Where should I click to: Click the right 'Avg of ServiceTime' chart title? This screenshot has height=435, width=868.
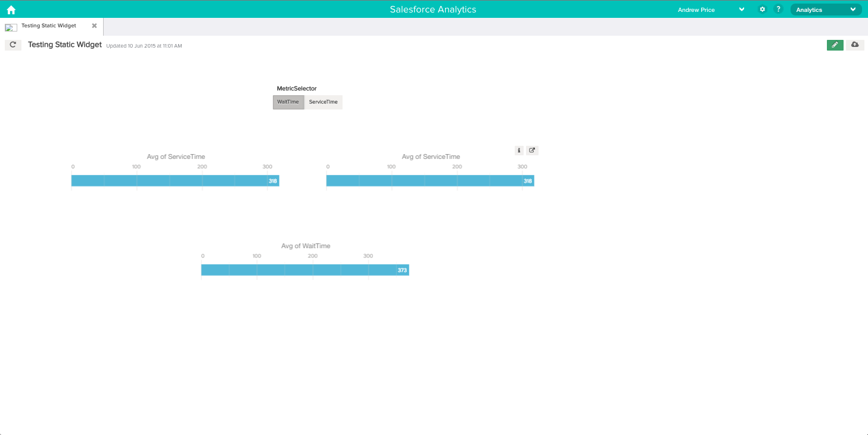tap(431, 157)
